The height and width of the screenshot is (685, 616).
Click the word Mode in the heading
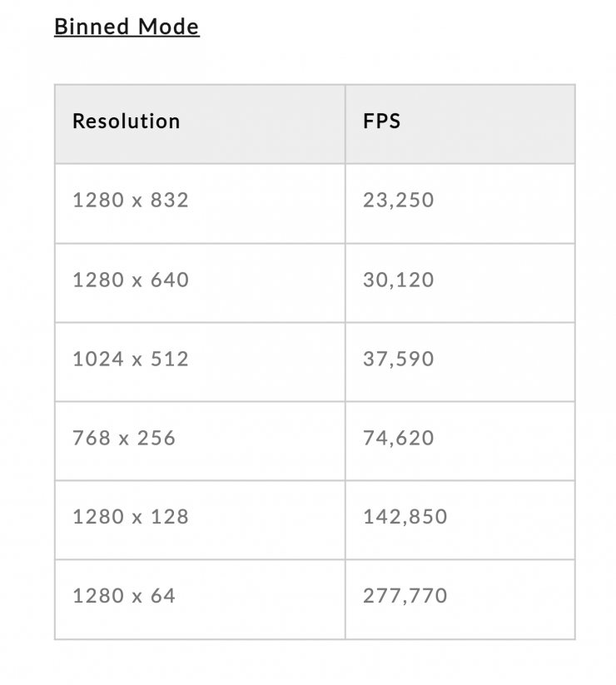click(x=169, y=27)
